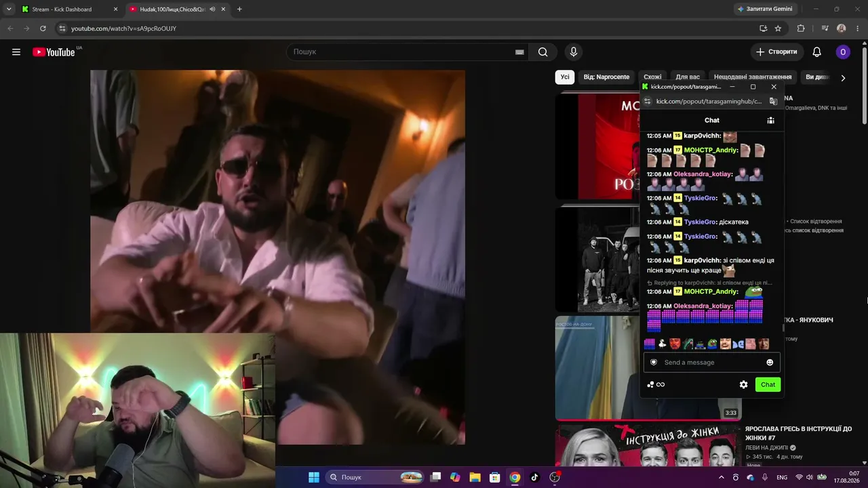Open the video thumbnail with 3:33 duration
This screenshot has height=488, width=868.
tap(648, 368)
